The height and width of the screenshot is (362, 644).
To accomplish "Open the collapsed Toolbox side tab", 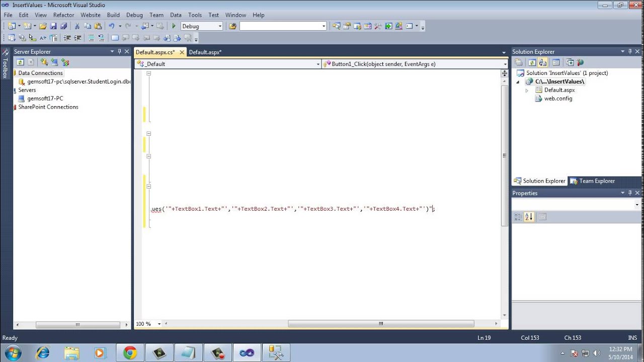I will coord(5,64).
